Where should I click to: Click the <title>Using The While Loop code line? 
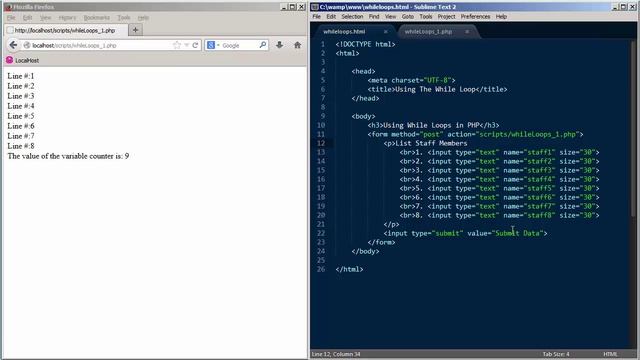(x=437, y=89)
